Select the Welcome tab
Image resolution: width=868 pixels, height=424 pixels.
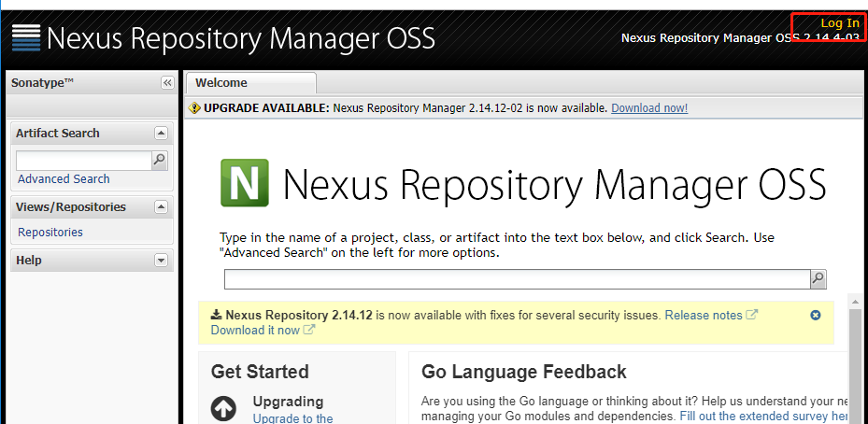pos(249,83)
